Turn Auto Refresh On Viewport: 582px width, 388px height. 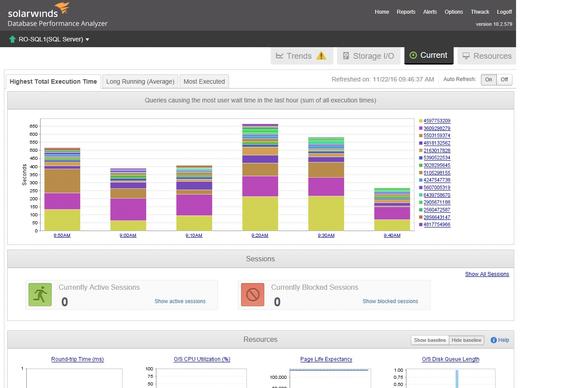488,79
